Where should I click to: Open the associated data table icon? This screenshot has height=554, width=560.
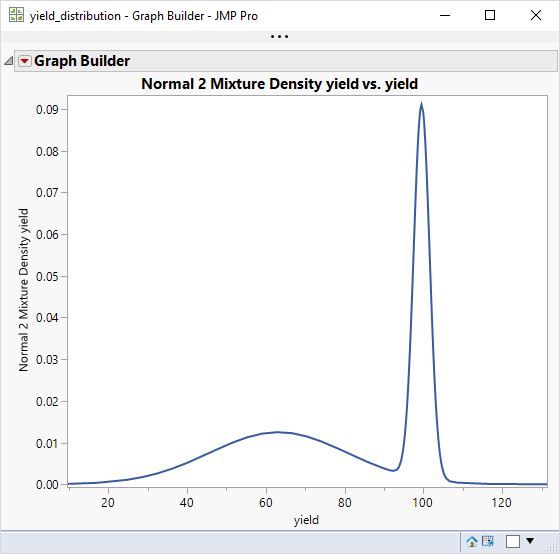(x=488, y=541)
